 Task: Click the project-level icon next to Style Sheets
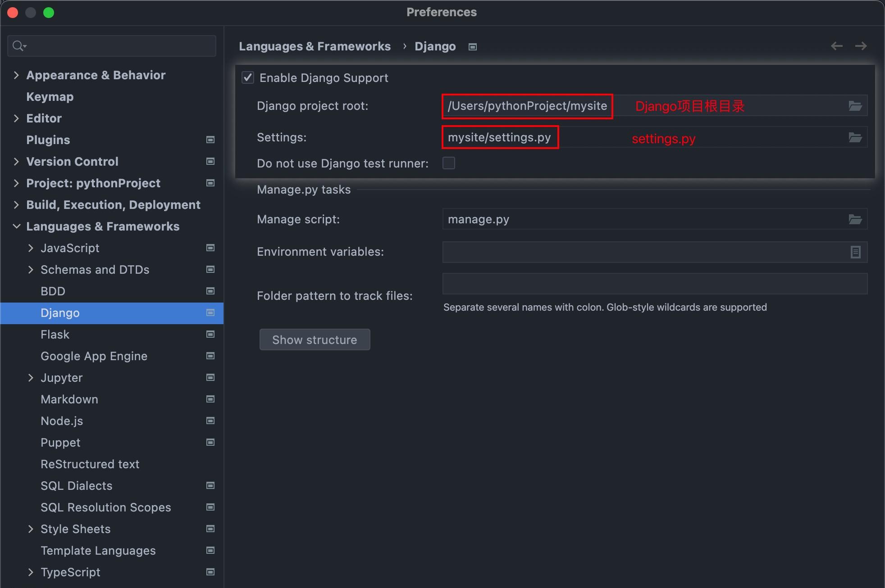pos(210,529)
